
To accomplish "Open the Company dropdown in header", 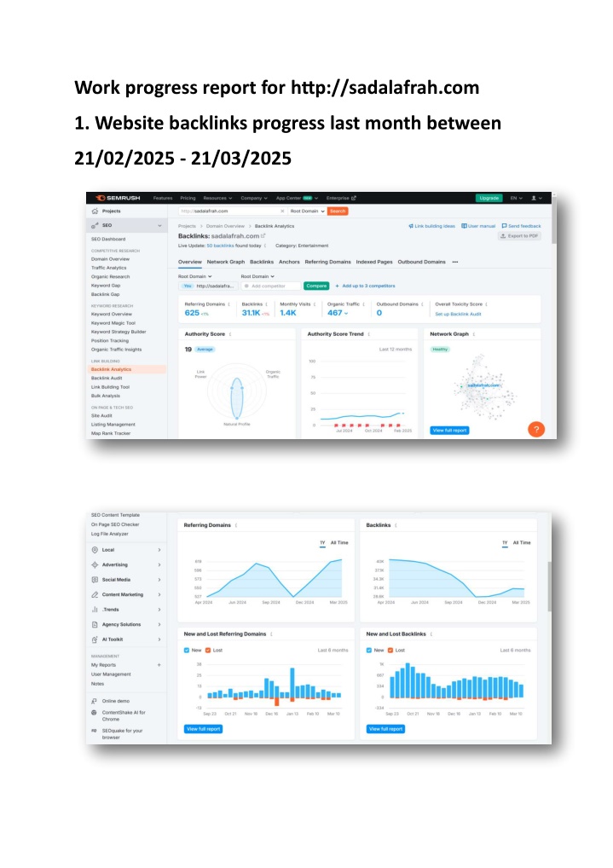I will point(254,198).
